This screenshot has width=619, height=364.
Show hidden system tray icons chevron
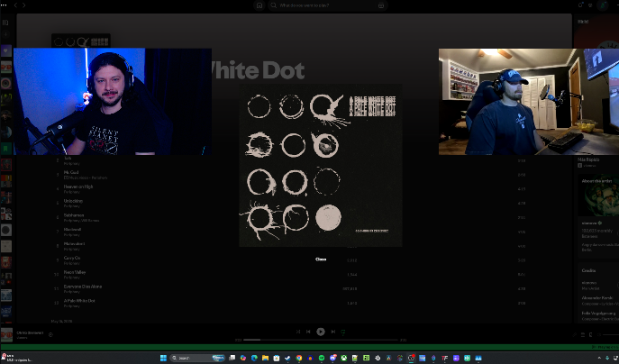599,358
